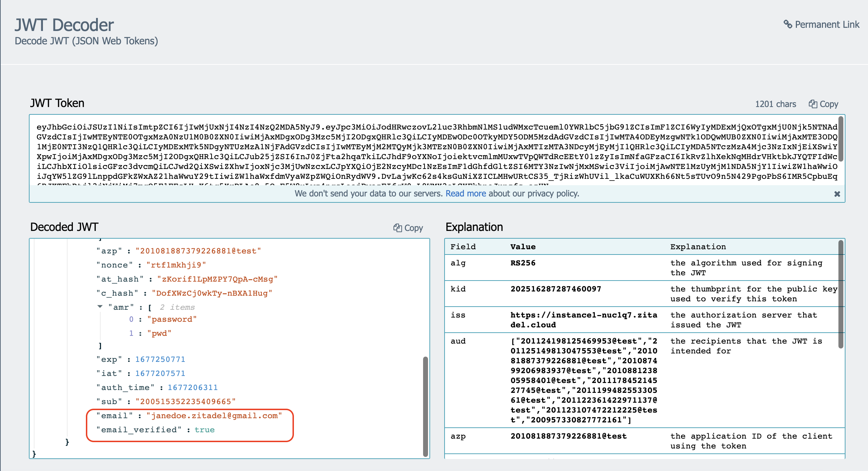Open the Permanent Link text

pos(827,25)
